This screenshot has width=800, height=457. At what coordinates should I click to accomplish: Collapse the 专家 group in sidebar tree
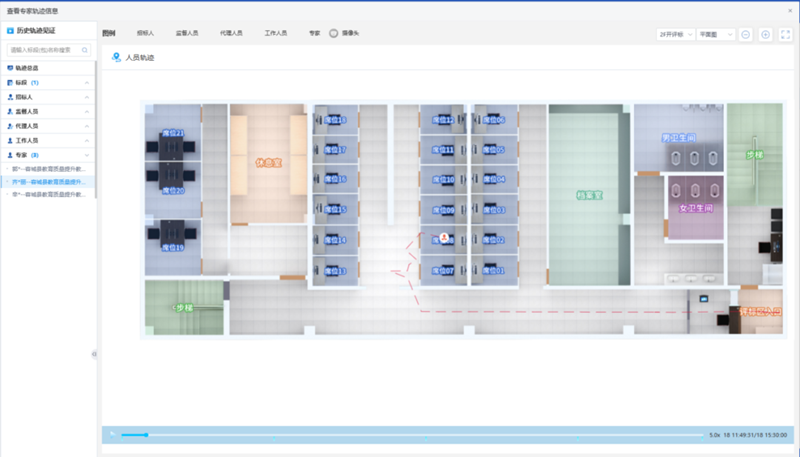point(87,155)
